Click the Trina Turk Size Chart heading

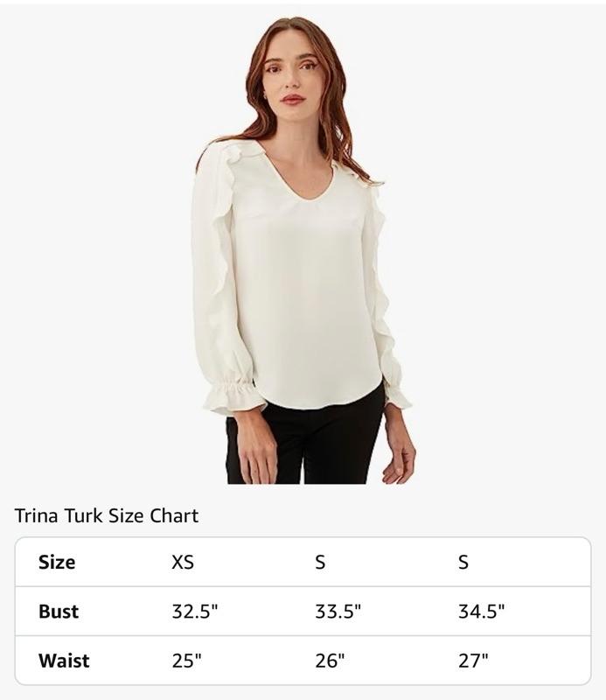click(107, 516)
